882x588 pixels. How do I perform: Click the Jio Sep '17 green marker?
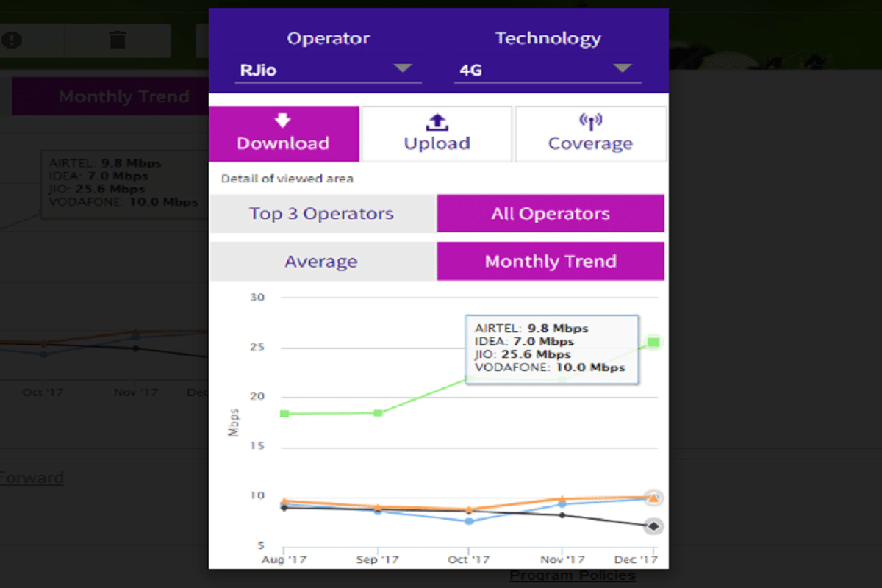[378, 413]
